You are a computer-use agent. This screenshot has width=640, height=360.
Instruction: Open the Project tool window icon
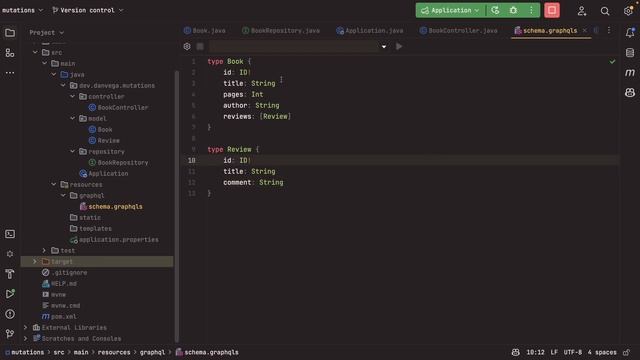(x=10, y=33)
